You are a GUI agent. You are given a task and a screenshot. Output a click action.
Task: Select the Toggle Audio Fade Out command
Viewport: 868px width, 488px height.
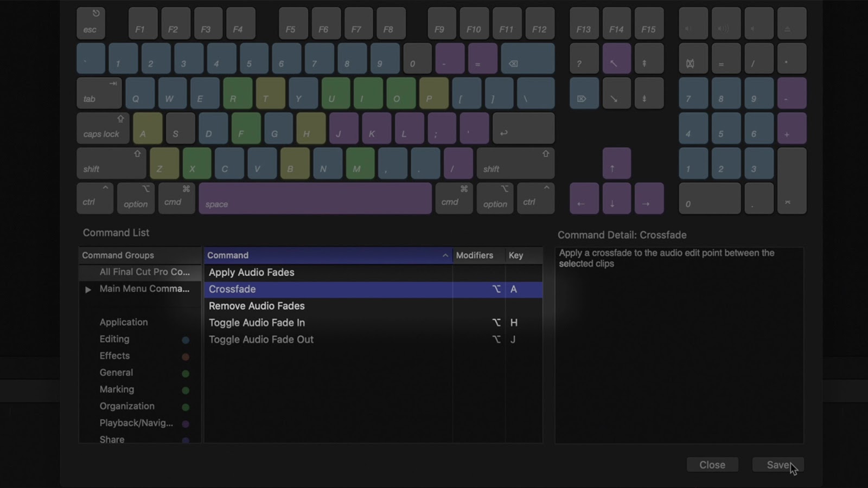373,340
